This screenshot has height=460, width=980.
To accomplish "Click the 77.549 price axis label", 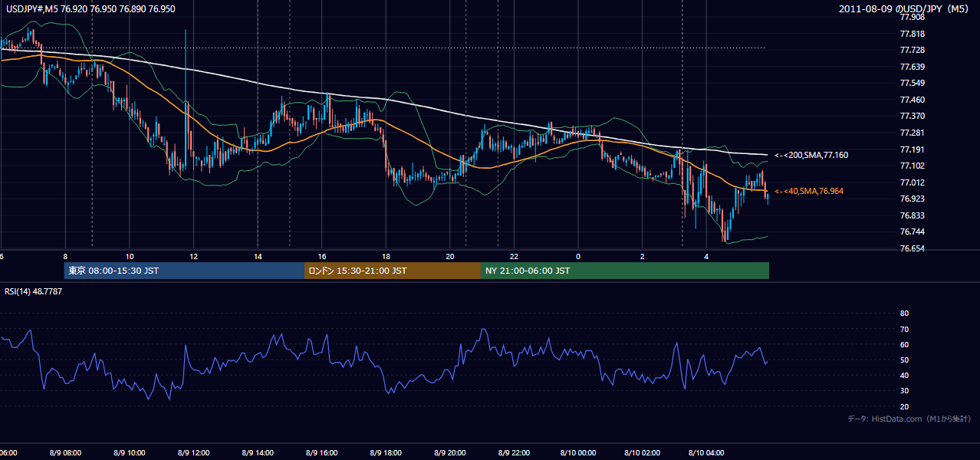I will (913, 83).
